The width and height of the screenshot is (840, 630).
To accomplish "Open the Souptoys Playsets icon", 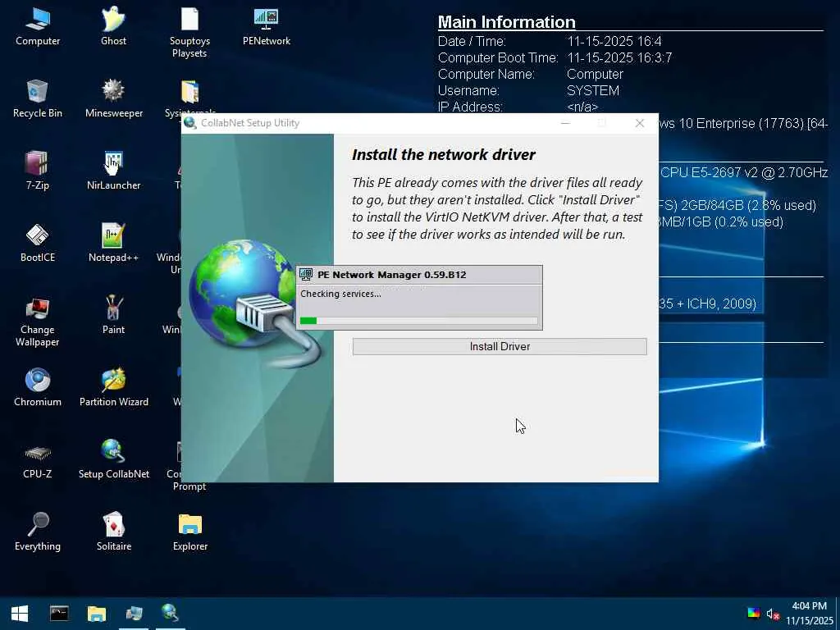I will (189, 32).
